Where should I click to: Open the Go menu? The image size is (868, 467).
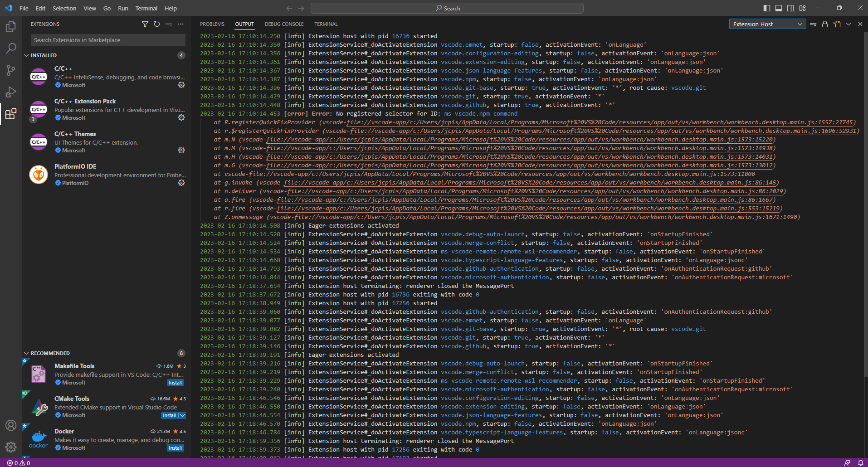[x=107, y=8]
